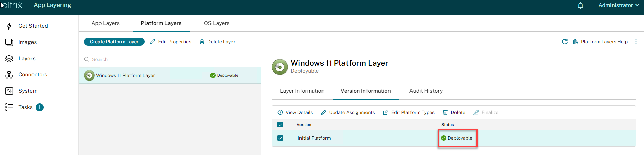Switch to the App Layers tab
The image size is (644, 155).
tap(106, 23)
